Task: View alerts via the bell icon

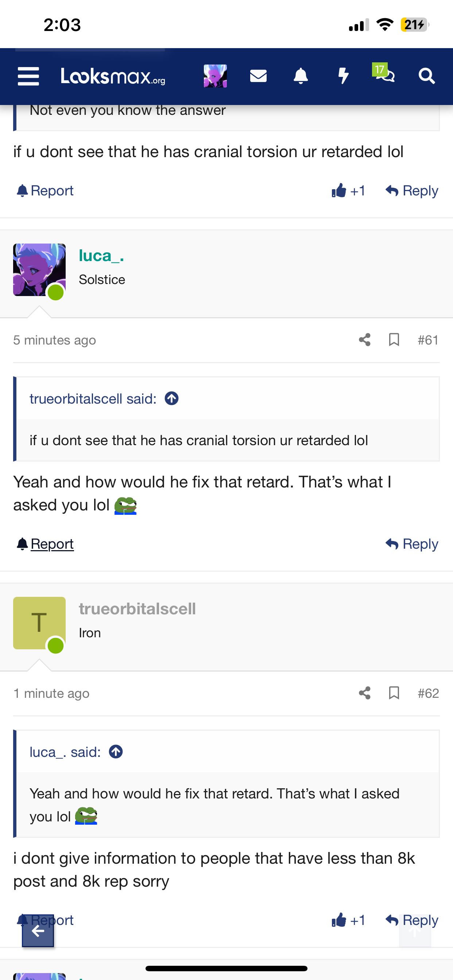Action: click(x=301, y=76)
